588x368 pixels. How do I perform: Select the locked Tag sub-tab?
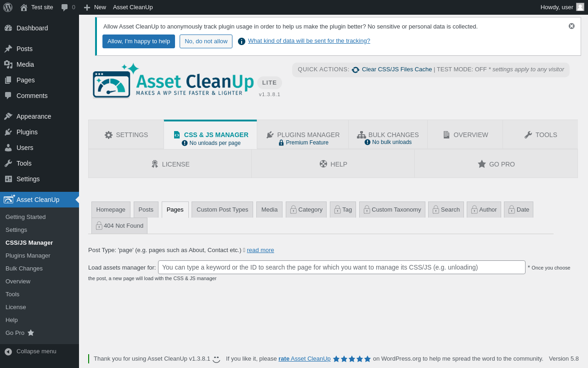pos(343,210)
